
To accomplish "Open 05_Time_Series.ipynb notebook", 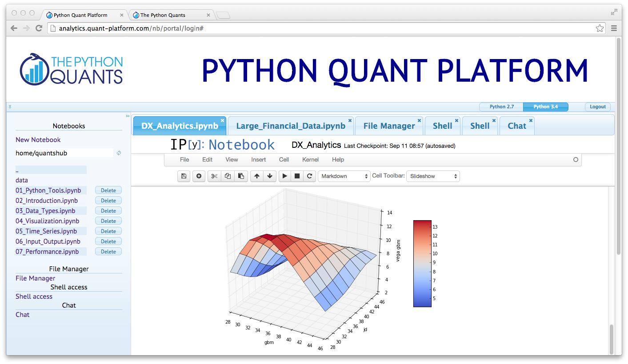I will [46, 231].
